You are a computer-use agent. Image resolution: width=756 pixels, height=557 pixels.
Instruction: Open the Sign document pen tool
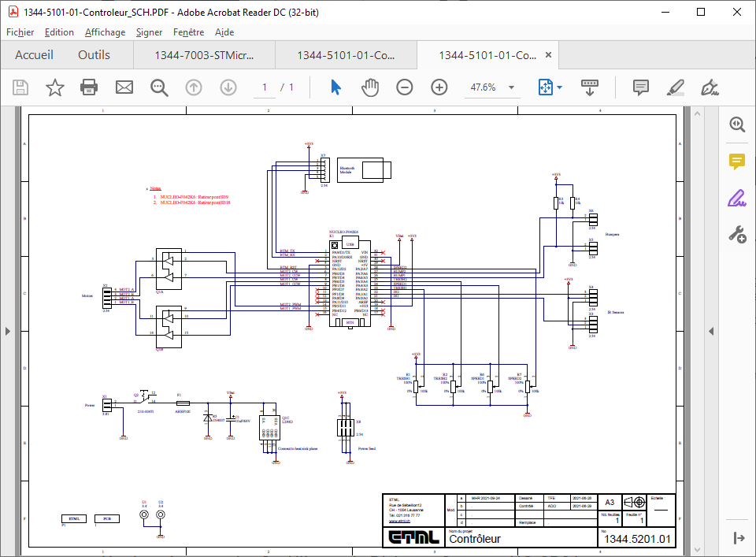click(710, 87)
